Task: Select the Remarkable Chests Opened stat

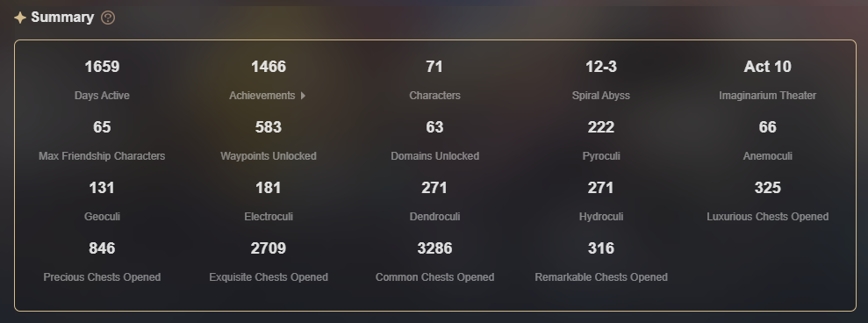Action: (601, 262)
